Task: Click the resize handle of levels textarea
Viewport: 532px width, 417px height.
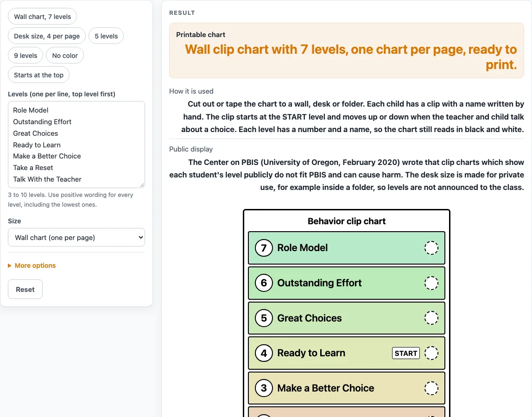Action: (142, 185)
